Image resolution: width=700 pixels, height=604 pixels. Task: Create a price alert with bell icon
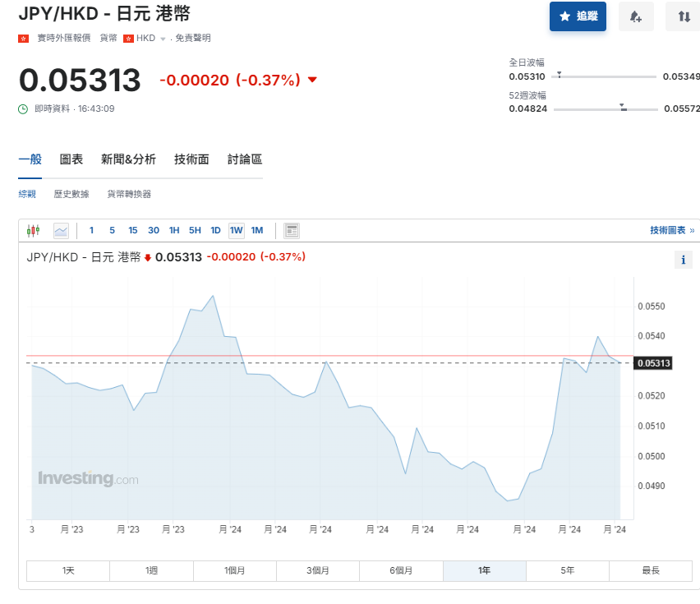[x=636, y=16]
